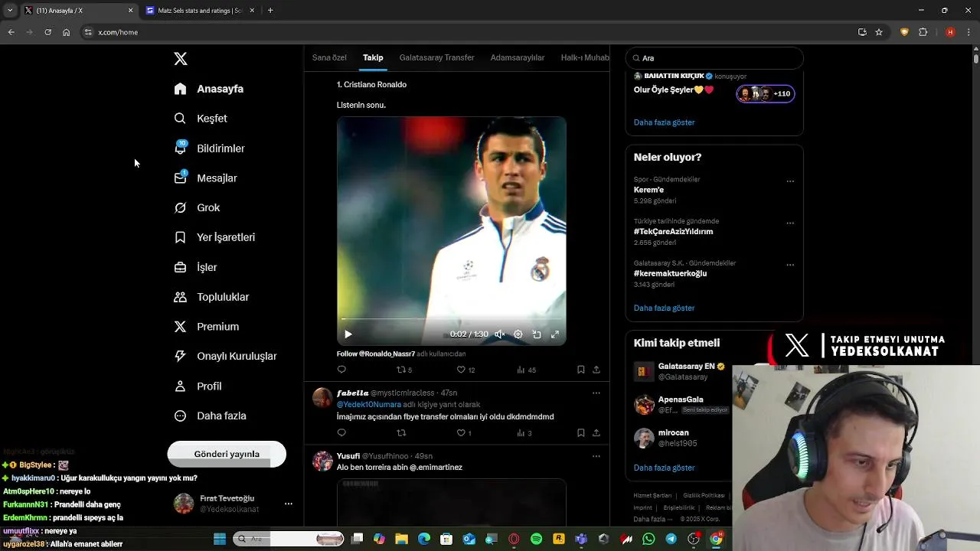The height and width of the screenshot is (551, 980).
Task: Reply to the Cristiano Ronaldo post
Action: (341, 370)
